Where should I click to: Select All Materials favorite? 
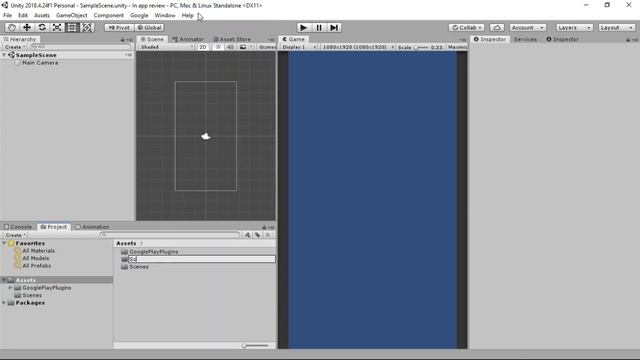38,251
